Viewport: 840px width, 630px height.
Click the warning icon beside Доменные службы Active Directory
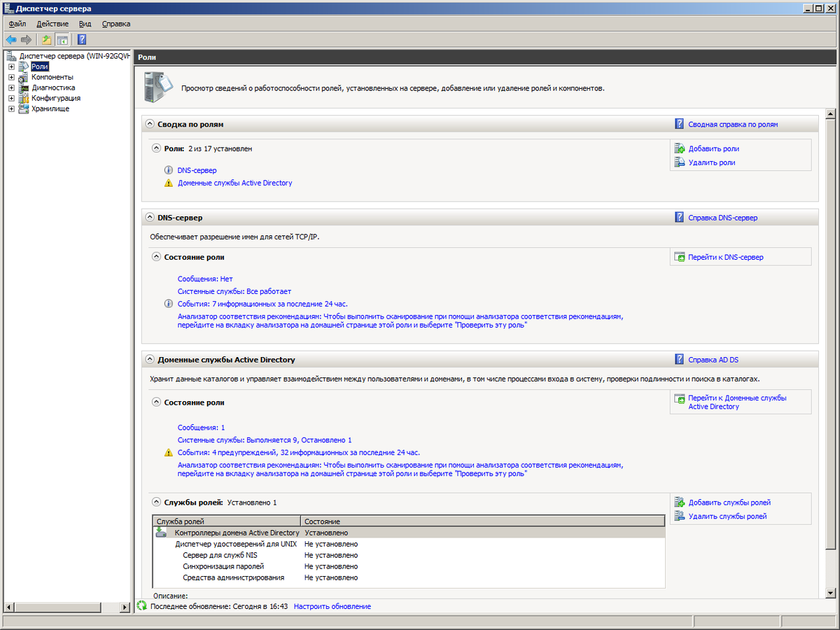pos(168,183)
